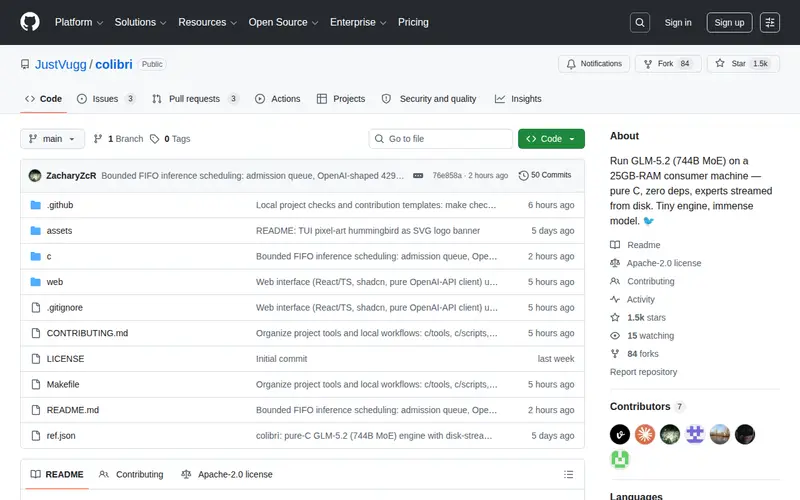The width and height of the screenshot is (800, 500).
Task: Open the green Code dropdown button
Action: [x=551, y=139]
